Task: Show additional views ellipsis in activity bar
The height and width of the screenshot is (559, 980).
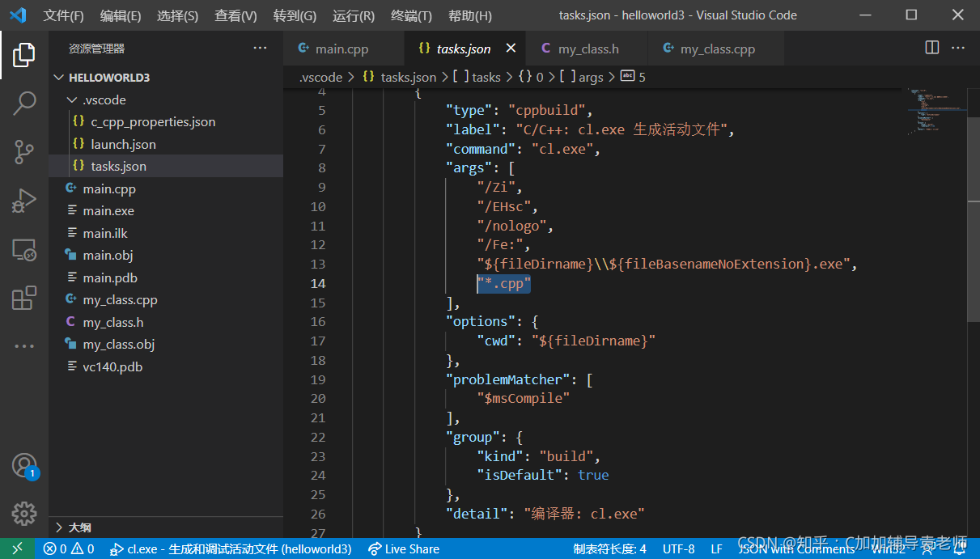Action: [x=24, y=346]
